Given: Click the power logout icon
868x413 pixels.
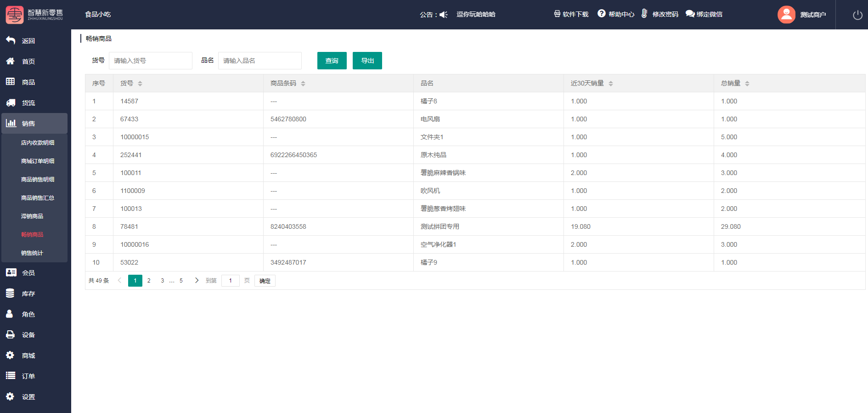Looking at the screenshot, I should pos(857,15).
